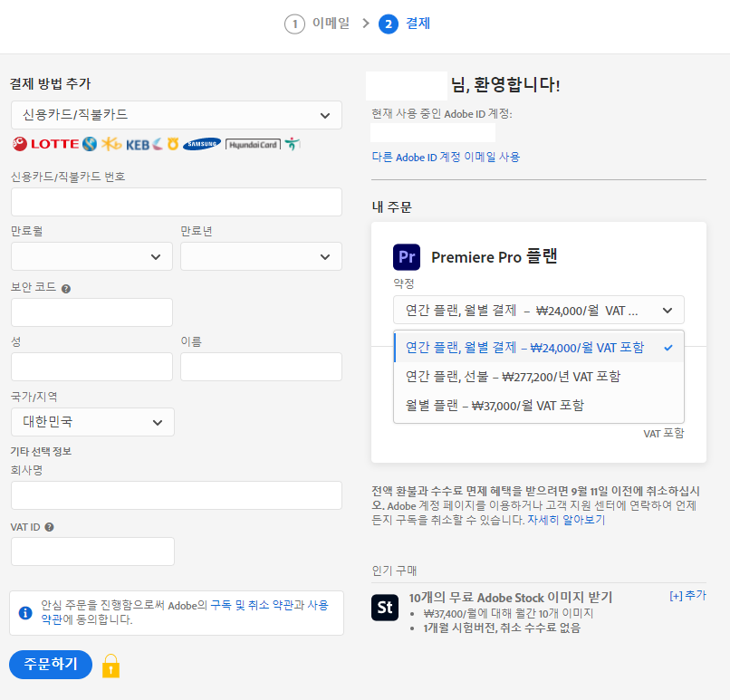Click the Hyundai Card logo
The height and width of the screenshot is (700, 730).
coord(253,145)
